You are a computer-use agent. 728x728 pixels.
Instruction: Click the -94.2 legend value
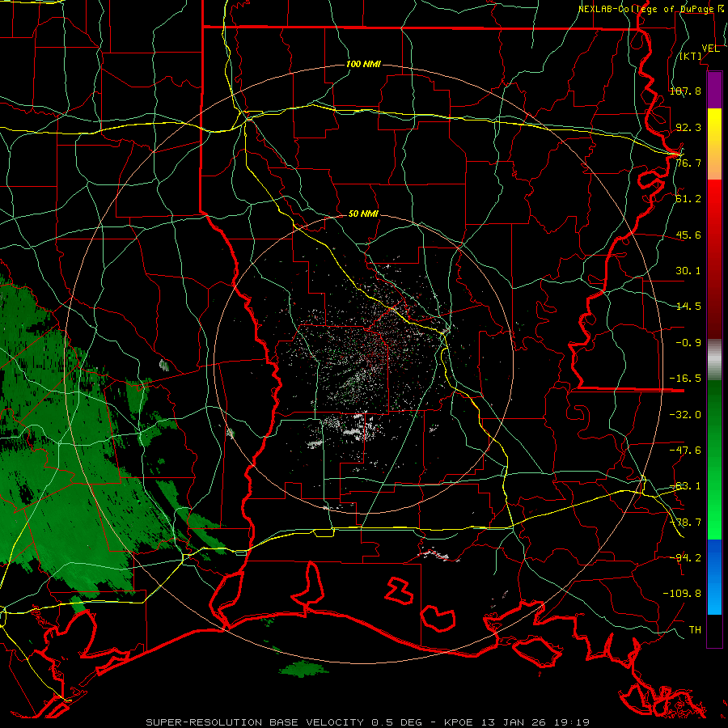[685, 558]
